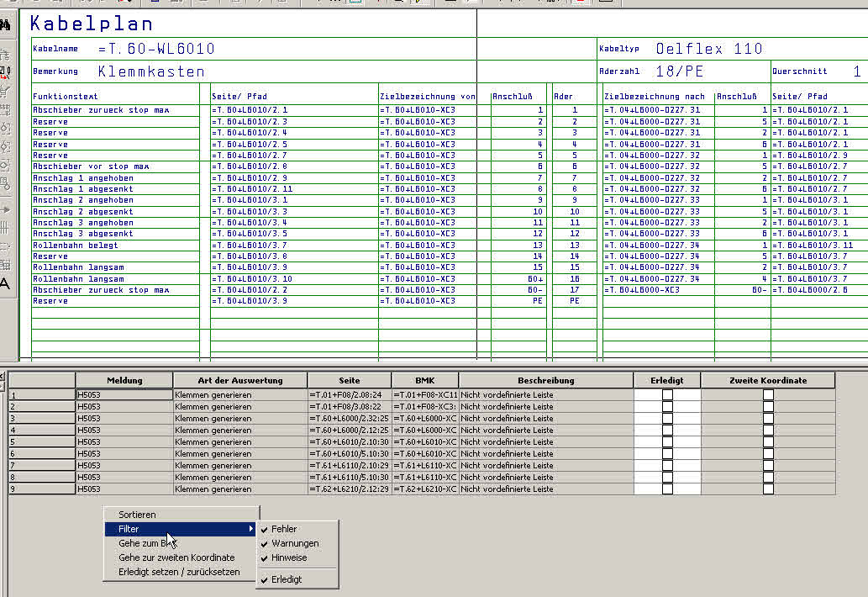The image size is (868, 597).
Task: Click the Zweite Koordinate column header
Action: pyautogui.click(x=768, y=380)
